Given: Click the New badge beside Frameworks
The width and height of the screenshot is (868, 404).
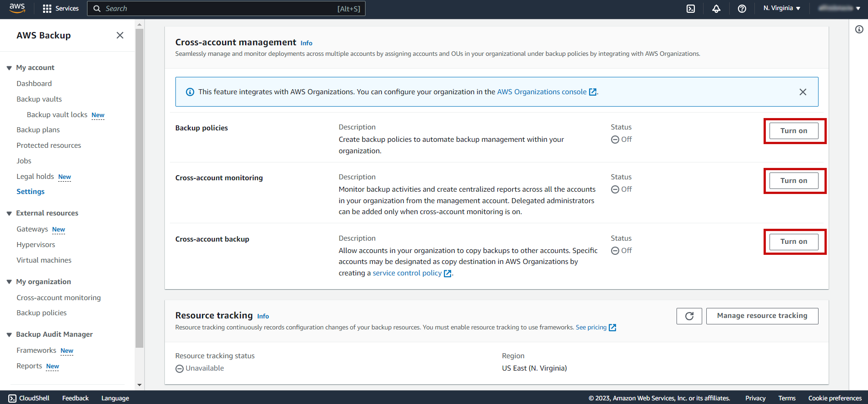Looking at the screenshot, I should pyautogui.click(x=67, y=350).
